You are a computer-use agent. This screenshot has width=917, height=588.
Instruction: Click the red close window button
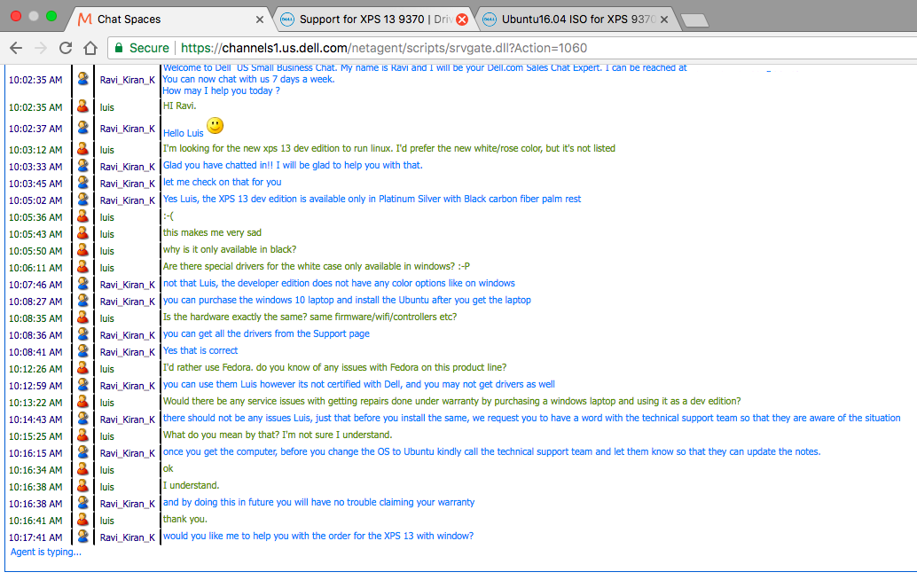tap(16, 16)
